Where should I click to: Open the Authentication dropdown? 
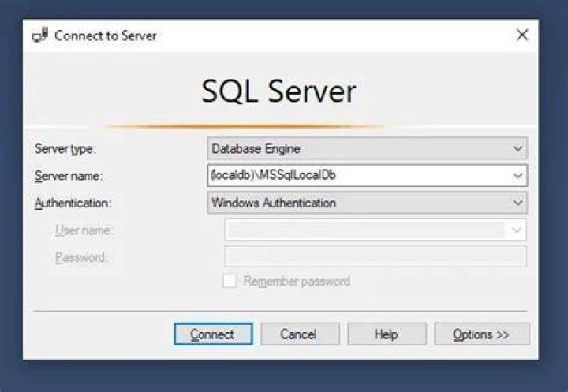click(368, 203)
